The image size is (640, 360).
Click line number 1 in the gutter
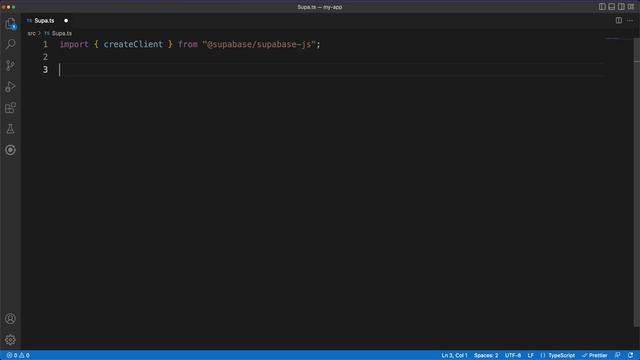click(x=45, y=44)
